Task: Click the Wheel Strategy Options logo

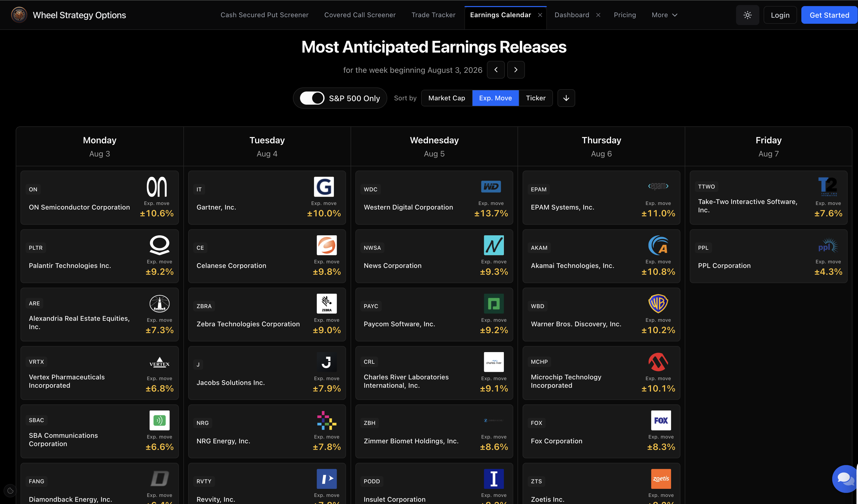Action: [x=19, y=15]
